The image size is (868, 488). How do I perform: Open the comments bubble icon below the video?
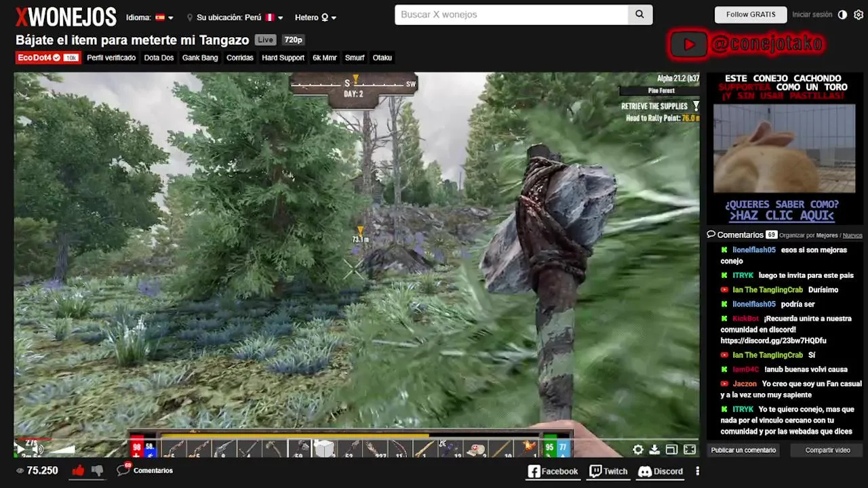coord(123,469)
